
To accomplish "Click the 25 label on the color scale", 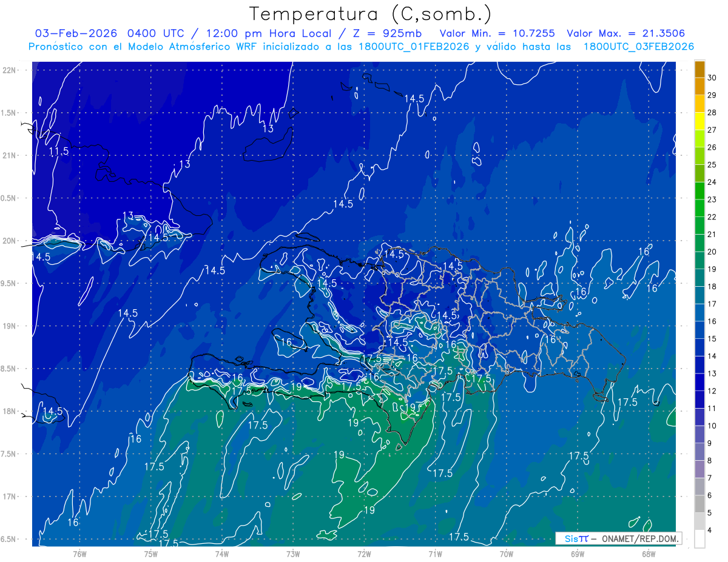I will [x=712, y=165].
